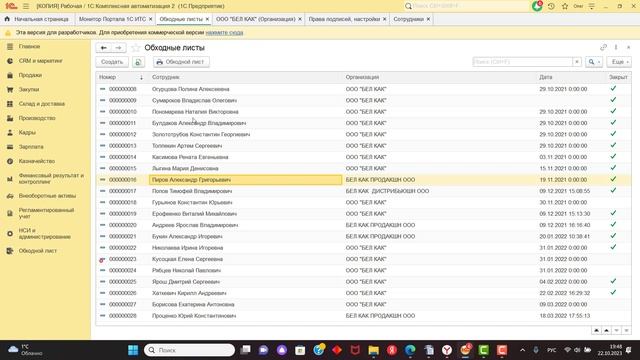
Task: Toggle Закрыт checkmark for row 000000025
Action: click(613, 281)
